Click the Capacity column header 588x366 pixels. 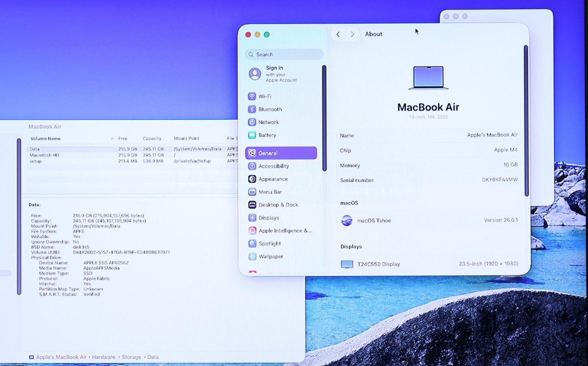152,139
